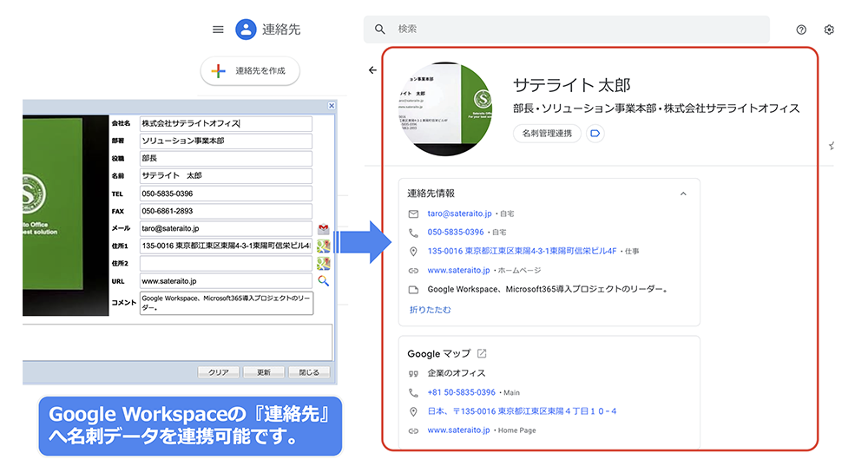This screenshot has width=868, height=466.
Task: Edit the 住所1 address field
Action: coord(226,246)
